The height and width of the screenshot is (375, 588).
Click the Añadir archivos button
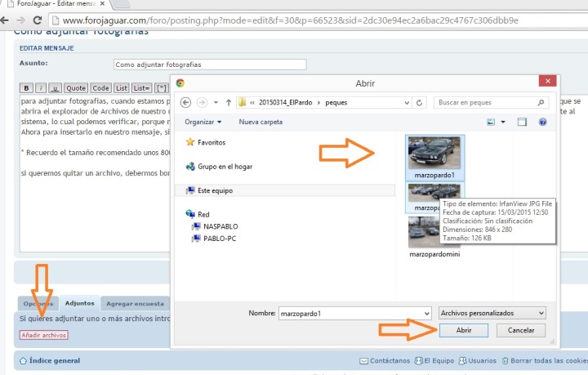tap(43, 334)
